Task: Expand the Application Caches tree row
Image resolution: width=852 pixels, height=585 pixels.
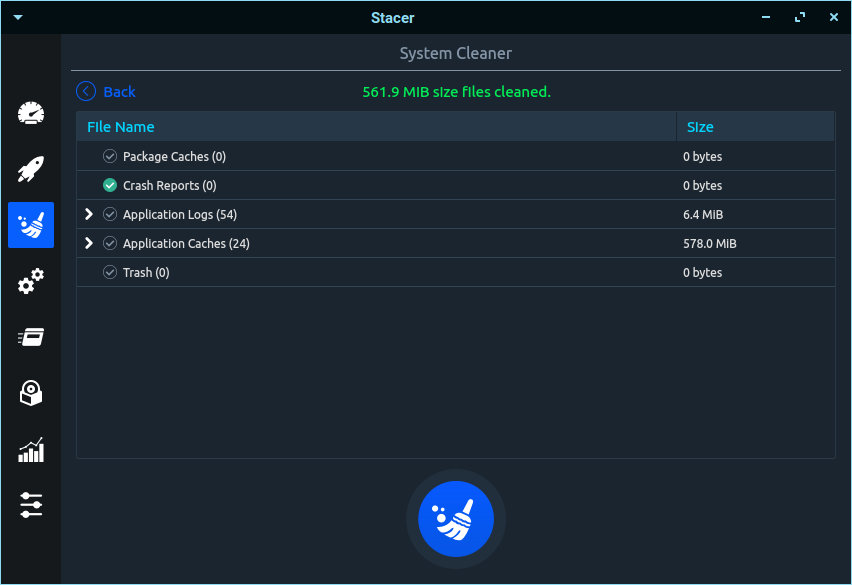Action: [89, 243]
